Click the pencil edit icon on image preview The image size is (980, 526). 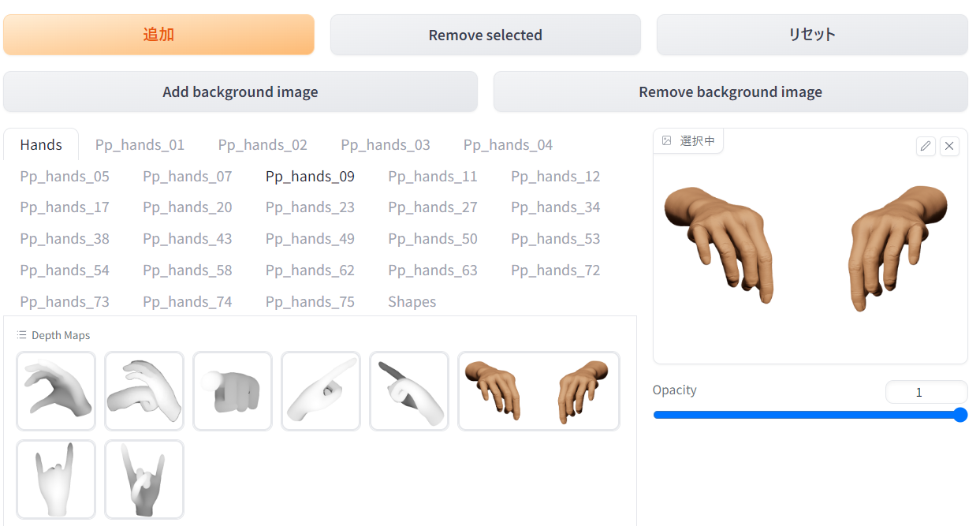(926, 146)
